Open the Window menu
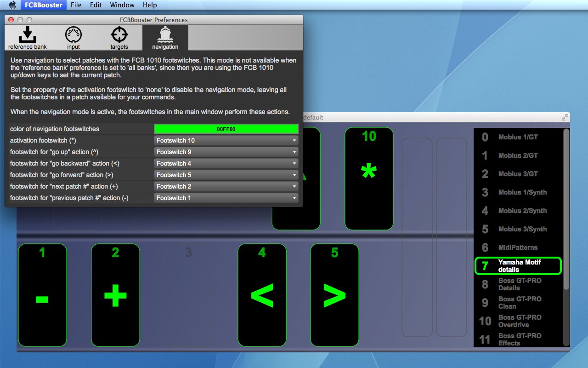Image resolution: width=588 pixels, height=368 pixels. [122, 5]
